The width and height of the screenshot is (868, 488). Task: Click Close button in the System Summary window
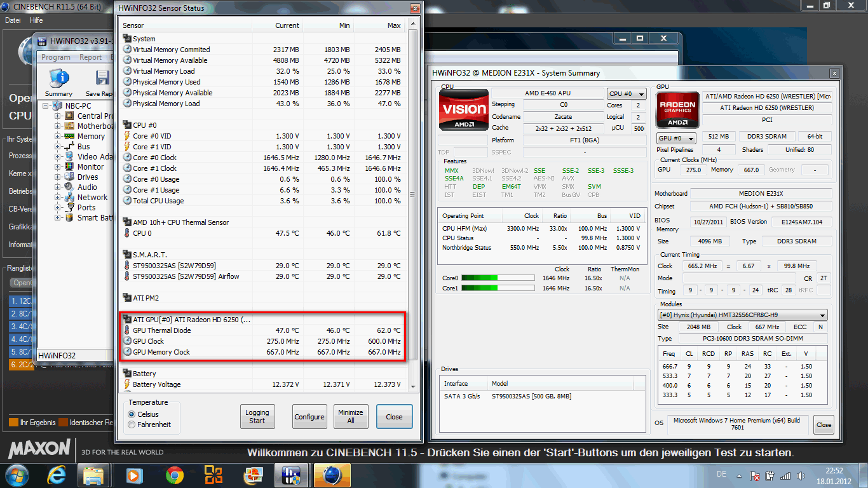(824, 425)
